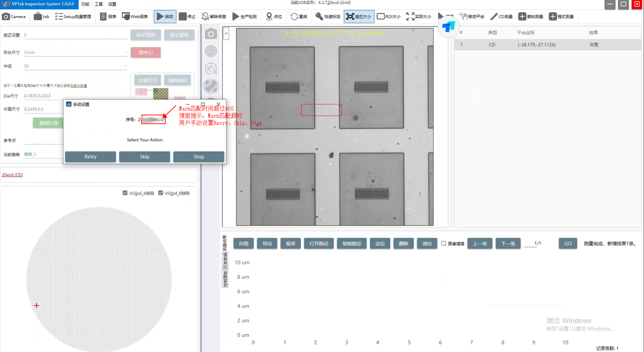Uncheck the VGStd_A defect checkbox
This screenshot has height=352, width=644.
125,193
